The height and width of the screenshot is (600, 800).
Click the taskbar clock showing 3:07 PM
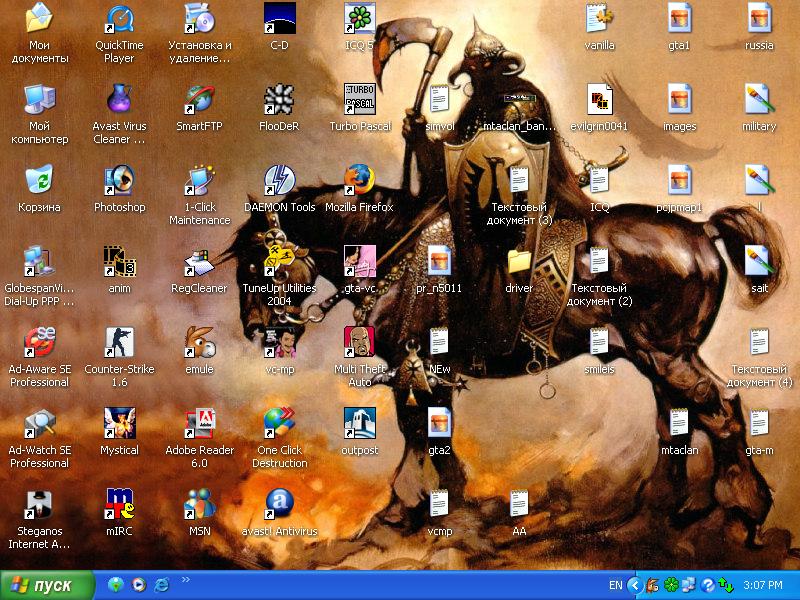pos(763,585)
